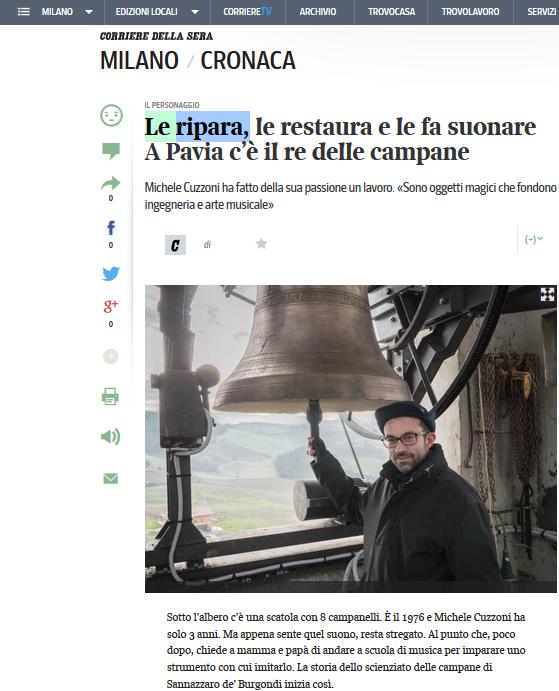Enlarge the bell photo with fullscreen icon
The width and height of the screenshot is (559, 691).
(548, 294)
